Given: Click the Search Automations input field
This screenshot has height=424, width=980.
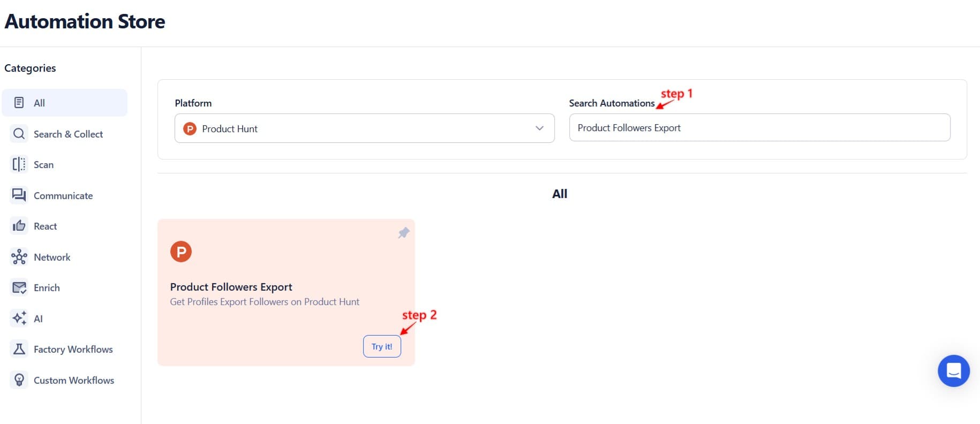Looking at the screenshot, I should (759, 127).
